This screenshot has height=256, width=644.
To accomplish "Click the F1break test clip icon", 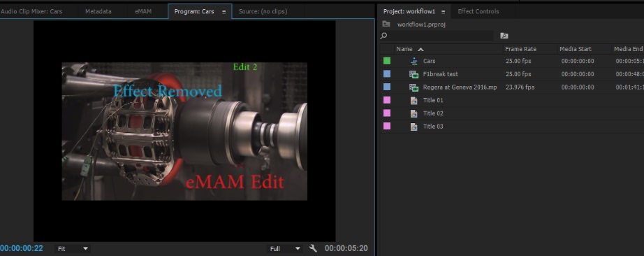I will [414, 74].
